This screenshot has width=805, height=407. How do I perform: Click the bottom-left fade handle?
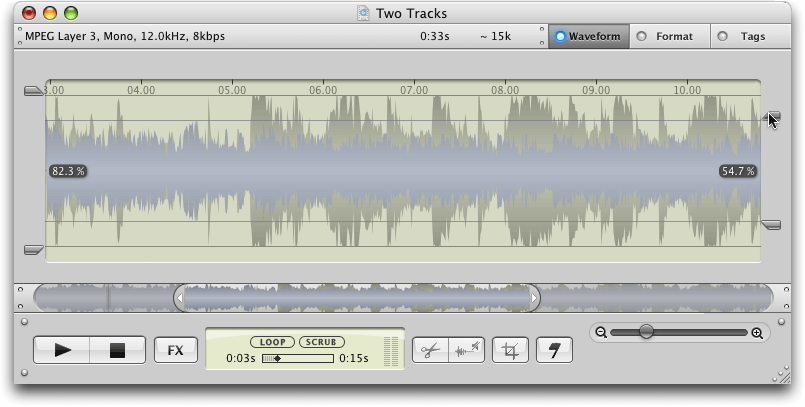click(34, 249)
